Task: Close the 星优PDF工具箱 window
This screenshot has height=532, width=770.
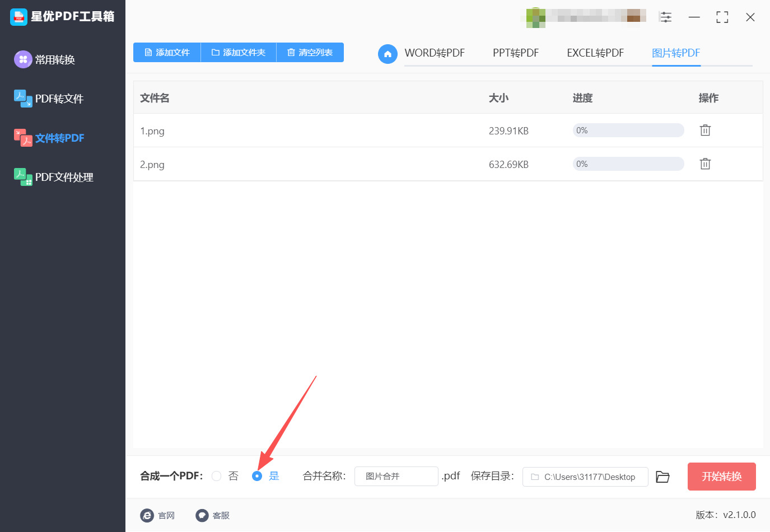Action: [x=750, y=17]
